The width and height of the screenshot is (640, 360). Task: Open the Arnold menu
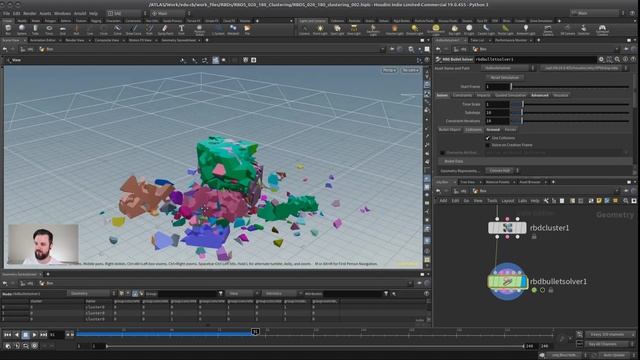click(x=80, y=13)
